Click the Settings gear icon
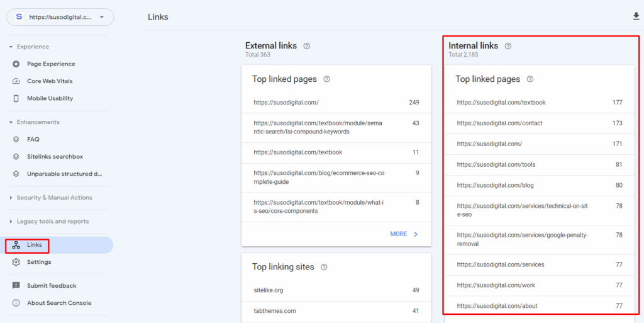This screenshot has width=644, height=323. click(x=16, y=262)
